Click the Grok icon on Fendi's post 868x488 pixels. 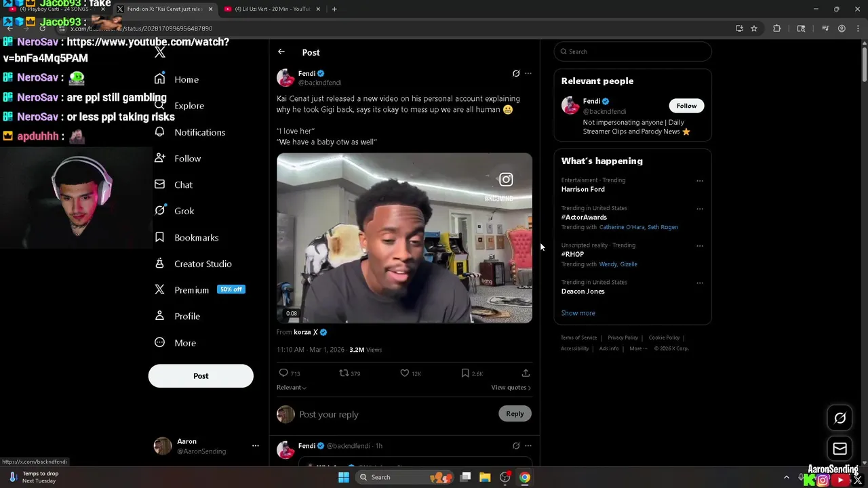point(516,73)
